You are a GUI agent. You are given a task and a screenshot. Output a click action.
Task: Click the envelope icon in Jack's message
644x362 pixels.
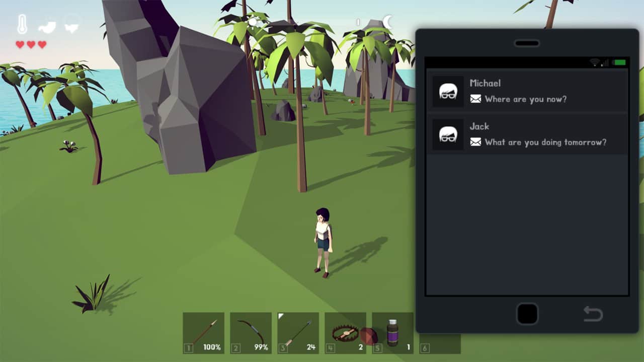pos(475,142)
